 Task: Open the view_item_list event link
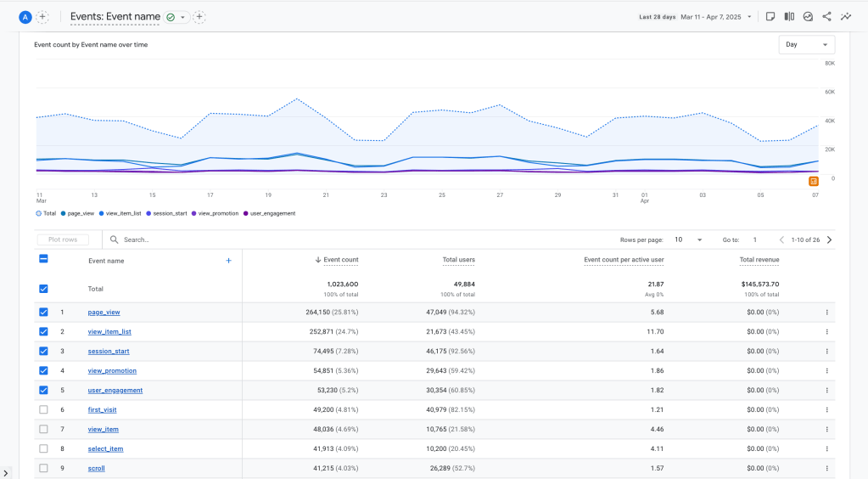[109, 332]
